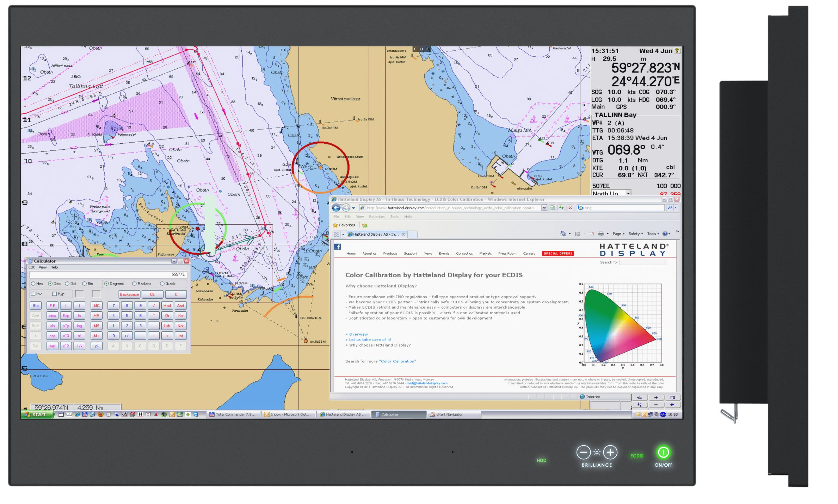Click the Internet Explorer Back button

click(x=336, y=208)
